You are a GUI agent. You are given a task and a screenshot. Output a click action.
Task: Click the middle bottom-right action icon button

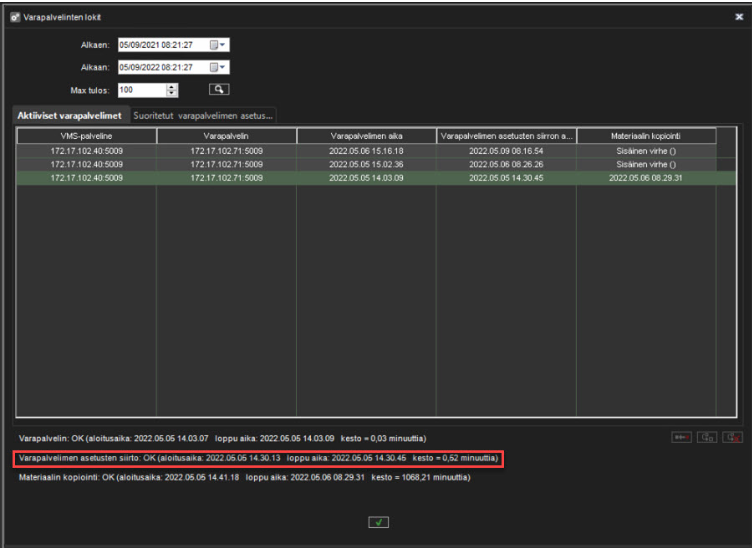tap(708, 437)
